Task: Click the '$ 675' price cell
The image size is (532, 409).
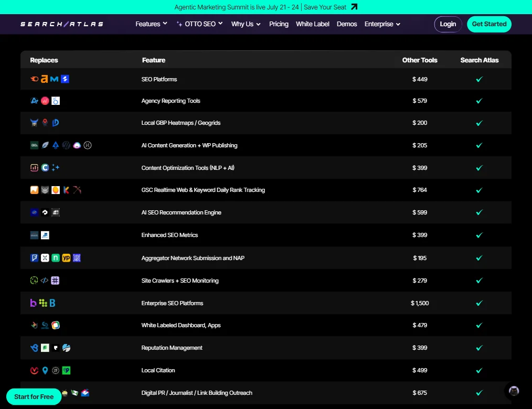Action: click(420, 393)
